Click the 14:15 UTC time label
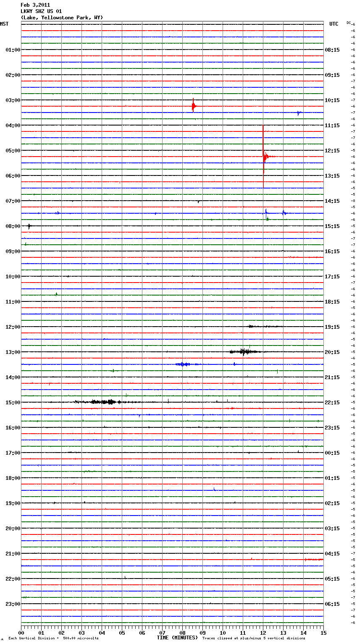357x644 pixels. tap(332, 201)
